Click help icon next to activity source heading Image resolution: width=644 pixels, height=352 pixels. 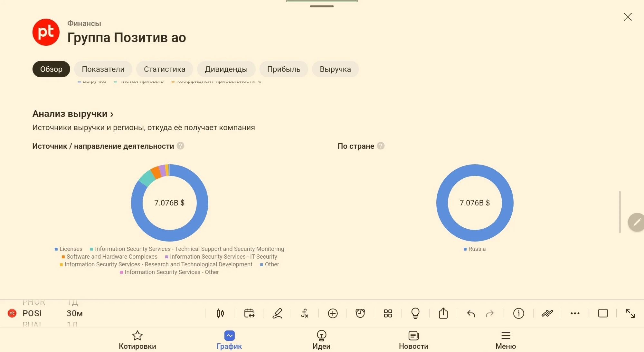(x=181, y=146)
